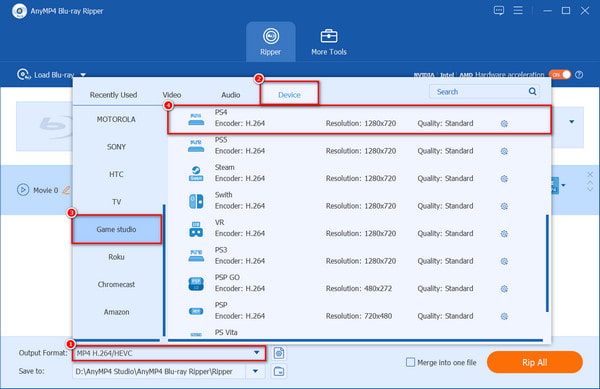This screenshot has width=600, height=389.
Task: Choose the PSP GO icon
Action: click(196, 284)
